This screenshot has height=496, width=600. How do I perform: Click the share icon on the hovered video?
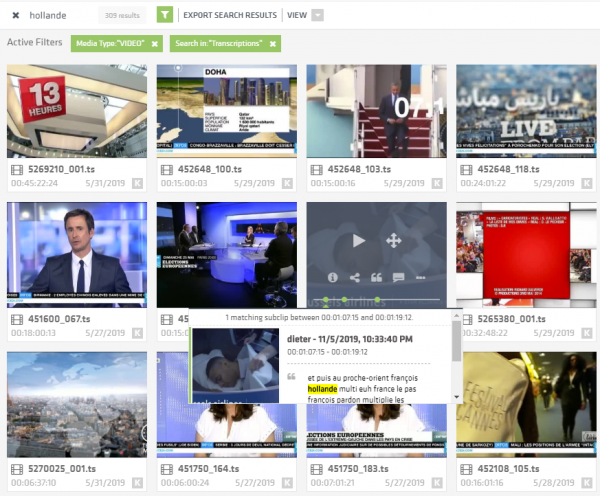pyautogui.click(x=355, y=277)
